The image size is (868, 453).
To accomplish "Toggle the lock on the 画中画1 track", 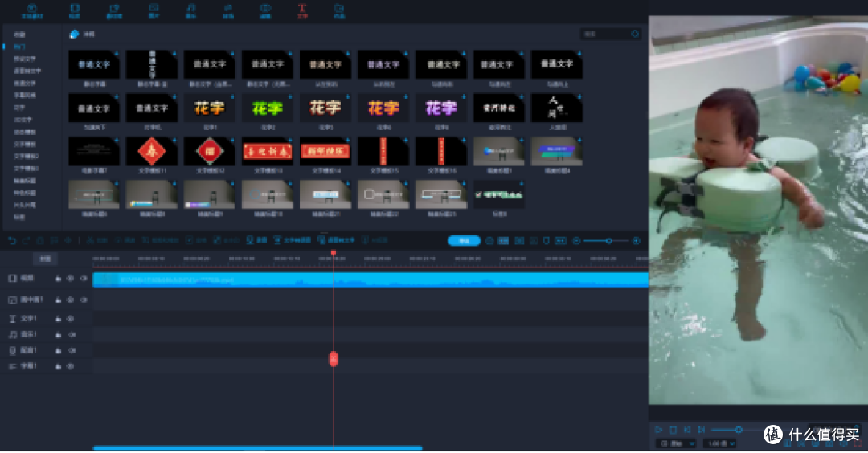I will click(x=58, y=300).
